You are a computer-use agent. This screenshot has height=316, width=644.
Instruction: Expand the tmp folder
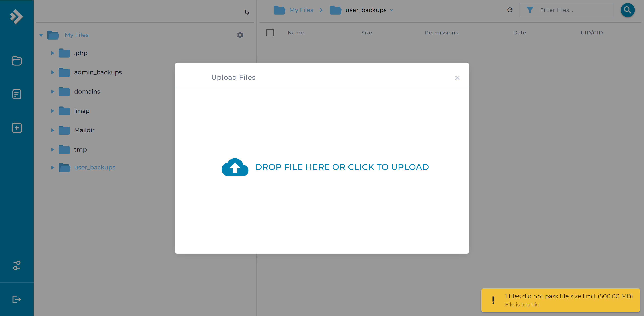[52, 149]
